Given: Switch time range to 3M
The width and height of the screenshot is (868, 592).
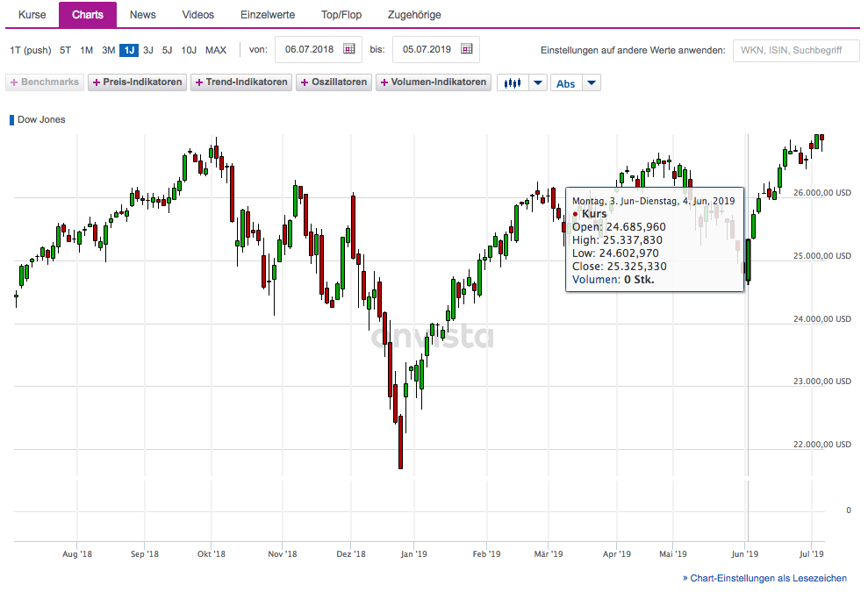Looking at the screenshot, I should 108,50.
